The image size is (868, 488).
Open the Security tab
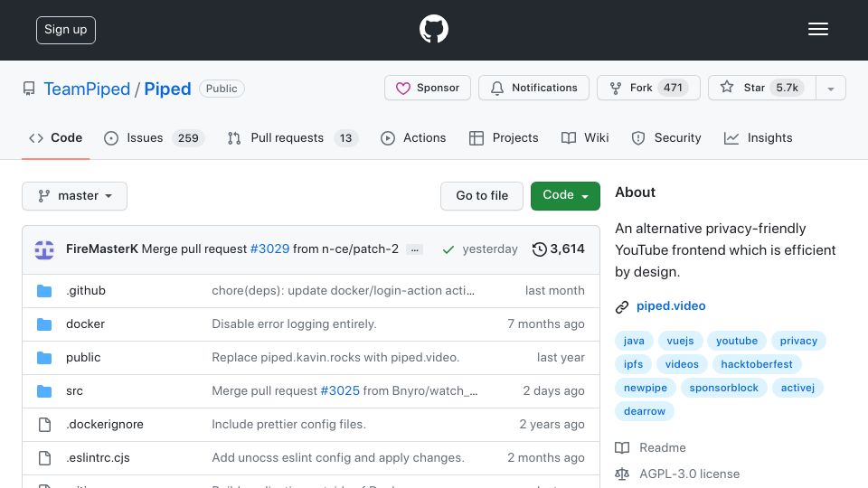click(666, 137)
